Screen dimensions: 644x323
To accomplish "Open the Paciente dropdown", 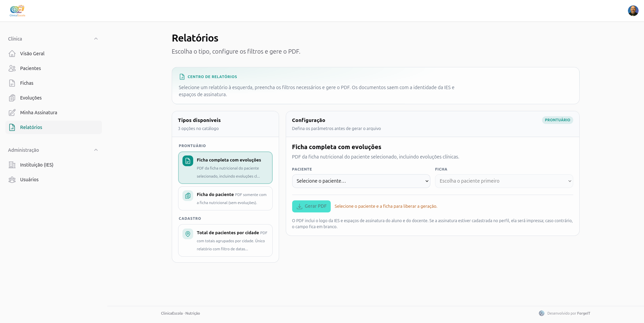I will tap(361, 181).
